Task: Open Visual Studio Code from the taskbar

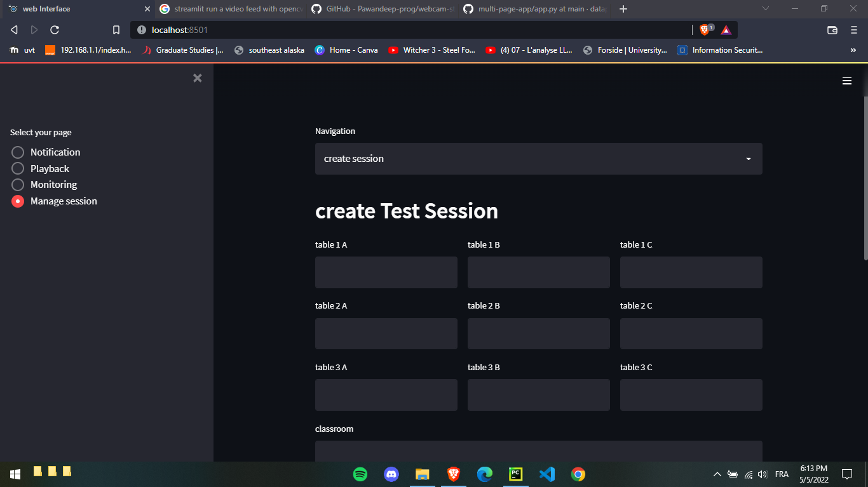Action: 547,474
